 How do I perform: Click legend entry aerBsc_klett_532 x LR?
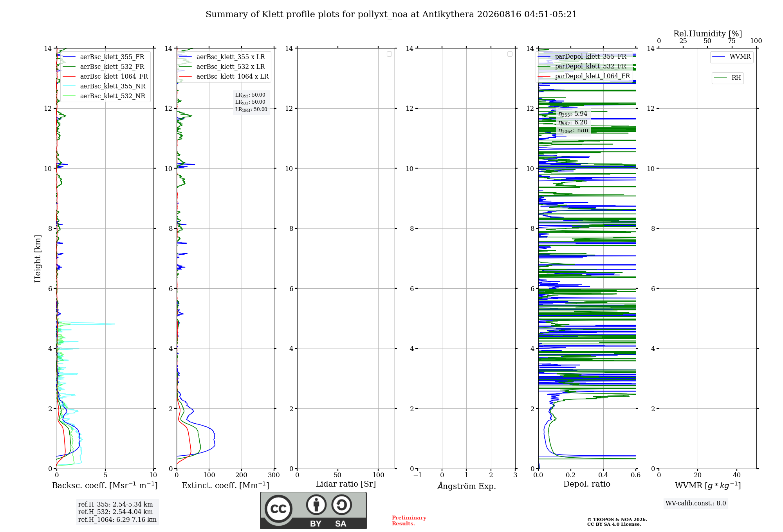pos(222,66)
